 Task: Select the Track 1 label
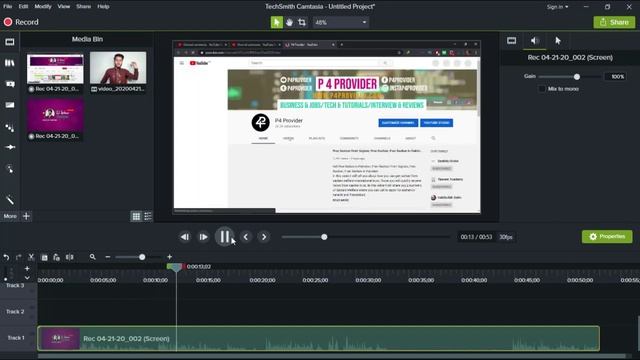[16, 338]
